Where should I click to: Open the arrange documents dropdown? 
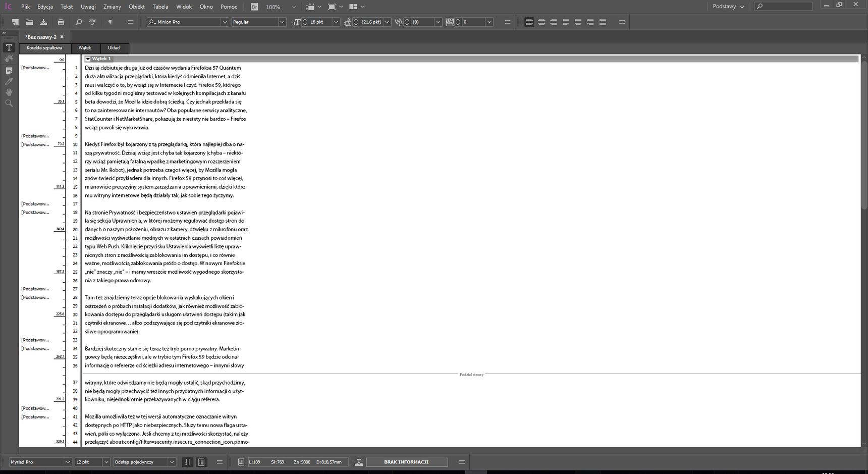tap(357, 7)
